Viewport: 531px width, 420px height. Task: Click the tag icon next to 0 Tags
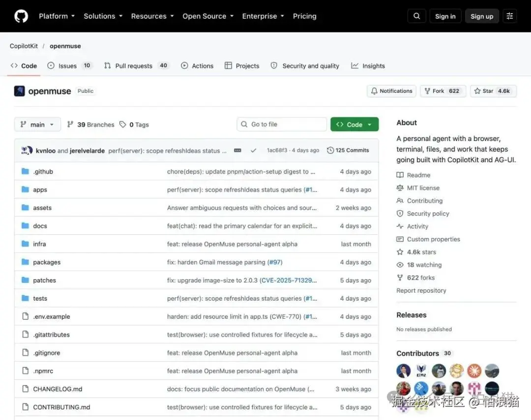(x=122, y=125)
